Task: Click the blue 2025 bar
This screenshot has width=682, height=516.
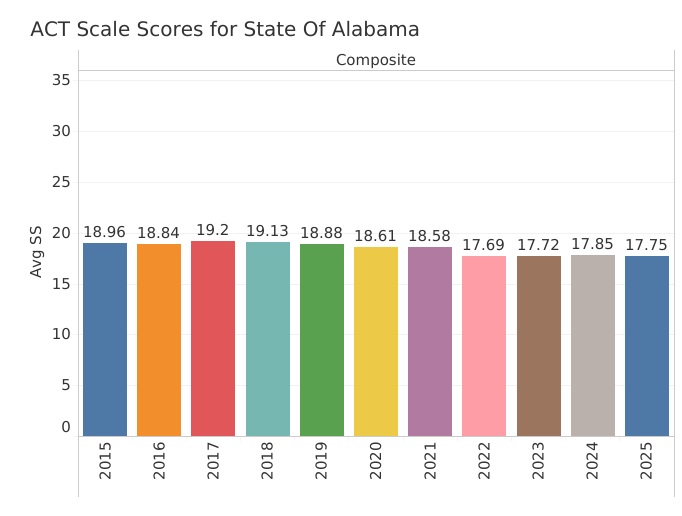Action: [x=647, y=346]
